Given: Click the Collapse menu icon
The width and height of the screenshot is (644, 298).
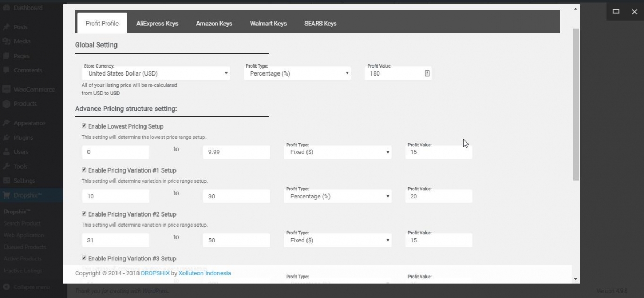Looking at the screenshot, I should pos(6,287).
